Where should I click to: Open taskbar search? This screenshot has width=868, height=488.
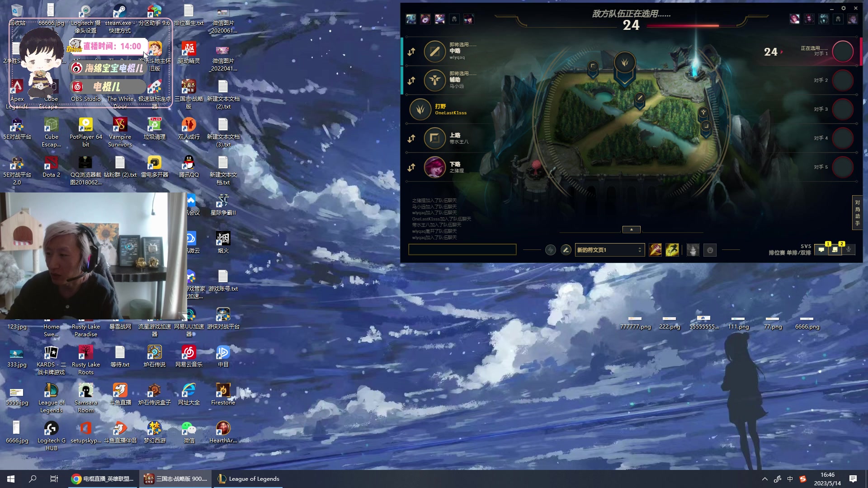coord(33,479)
